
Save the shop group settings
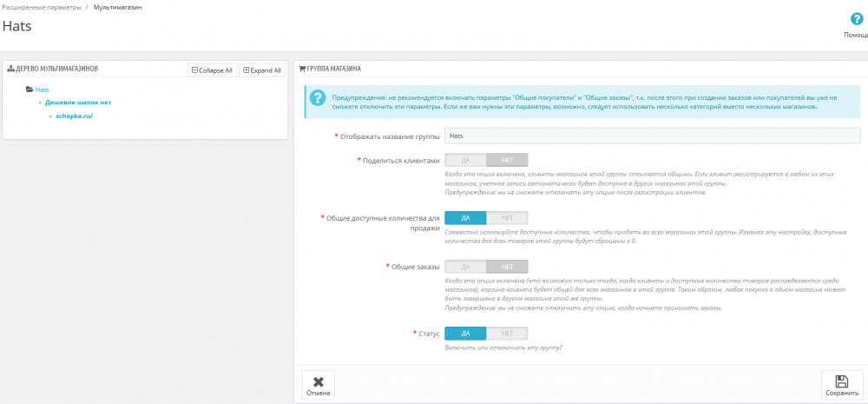tap(842, 385)
